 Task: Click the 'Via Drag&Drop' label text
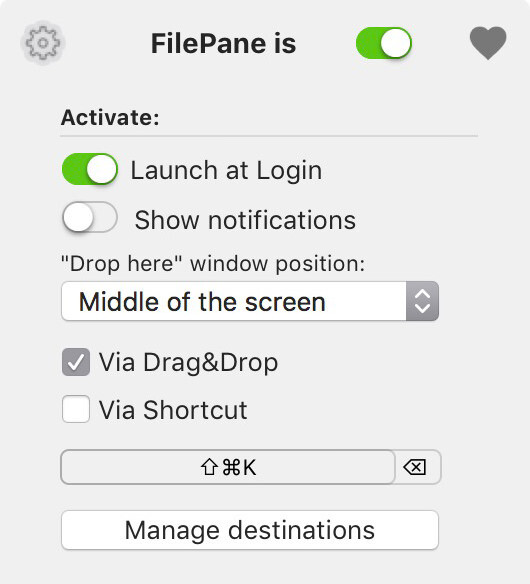pos(188,362)
